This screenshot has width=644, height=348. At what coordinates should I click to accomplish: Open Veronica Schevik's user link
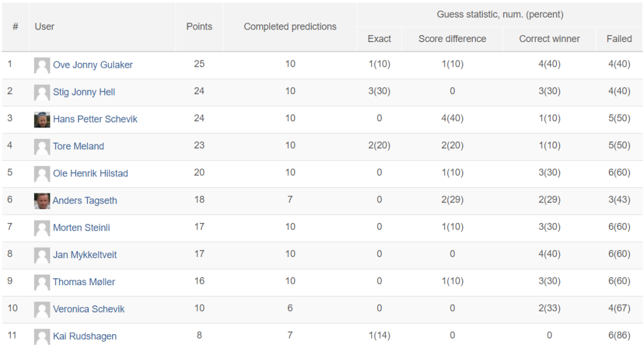(89, 309)
